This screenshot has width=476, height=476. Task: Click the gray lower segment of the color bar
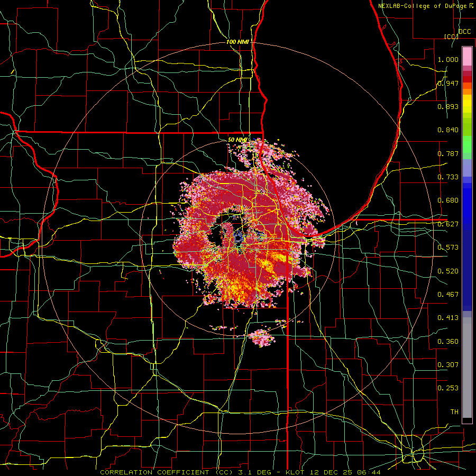coord(467,368)
